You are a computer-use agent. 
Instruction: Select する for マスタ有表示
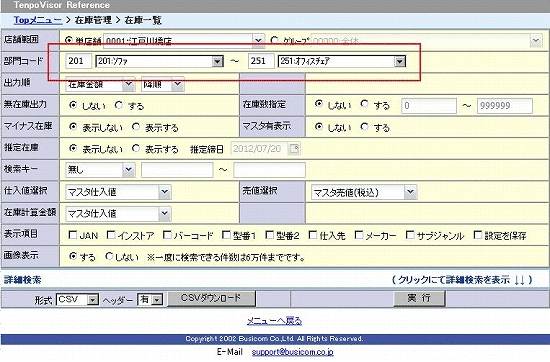(365, 126)
